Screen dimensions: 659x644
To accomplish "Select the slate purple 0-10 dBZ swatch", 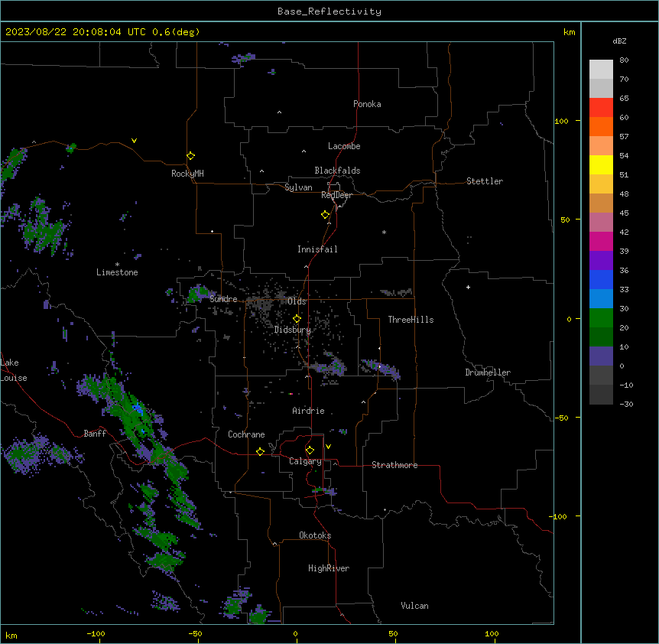I will (601, 356).
